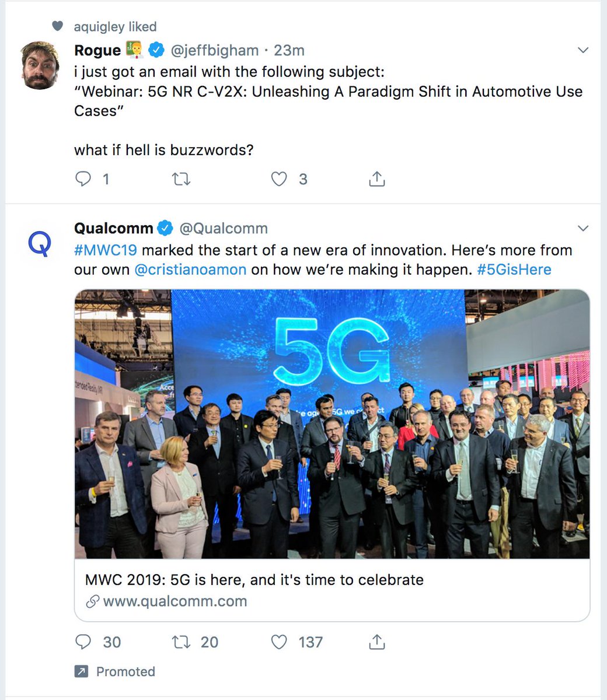
Task: Retweet the Rogue tweet about buzzwords
Action: tap(182, 179)
